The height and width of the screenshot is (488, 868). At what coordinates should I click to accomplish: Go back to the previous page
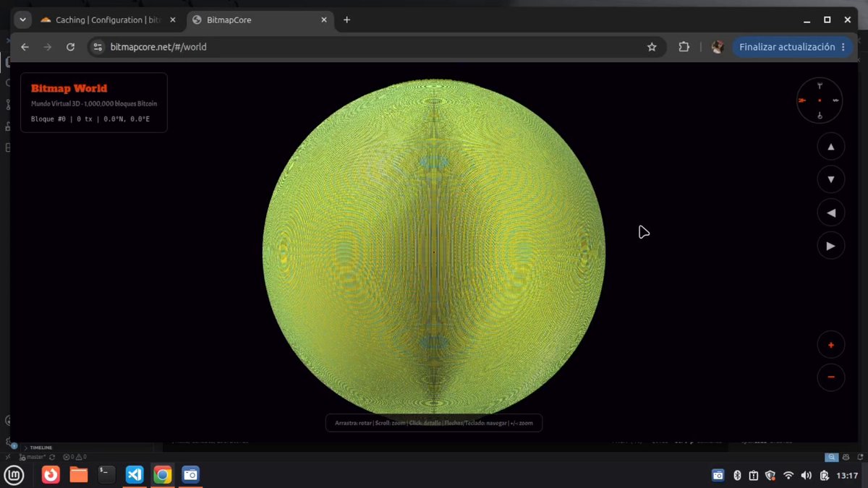[x=25, y=47]
